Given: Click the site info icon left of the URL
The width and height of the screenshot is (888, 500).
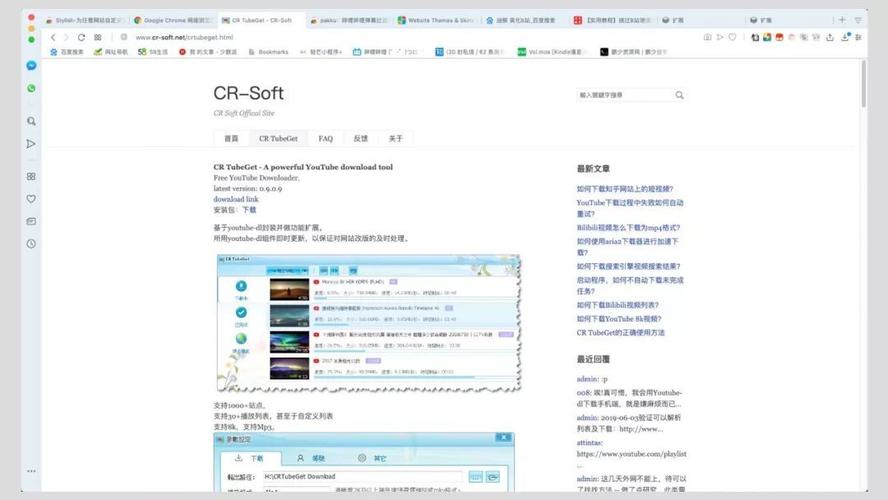Looking at the screenshot, I should coord(123,37).
